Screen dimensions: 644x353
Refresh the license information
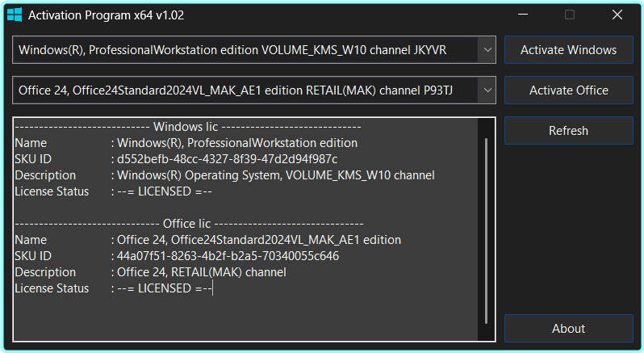pyautogui.click(x=568, y=130)
